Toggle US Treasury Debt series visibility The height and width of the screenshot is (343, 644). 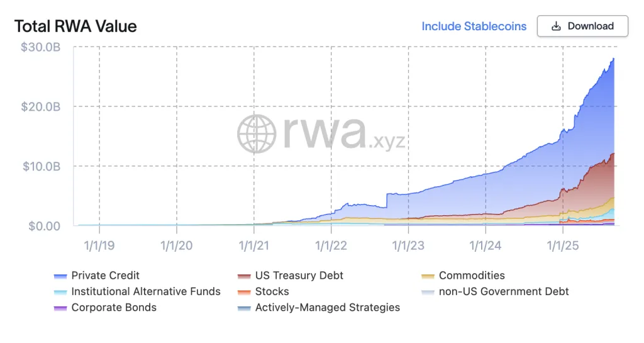(299, 276)
